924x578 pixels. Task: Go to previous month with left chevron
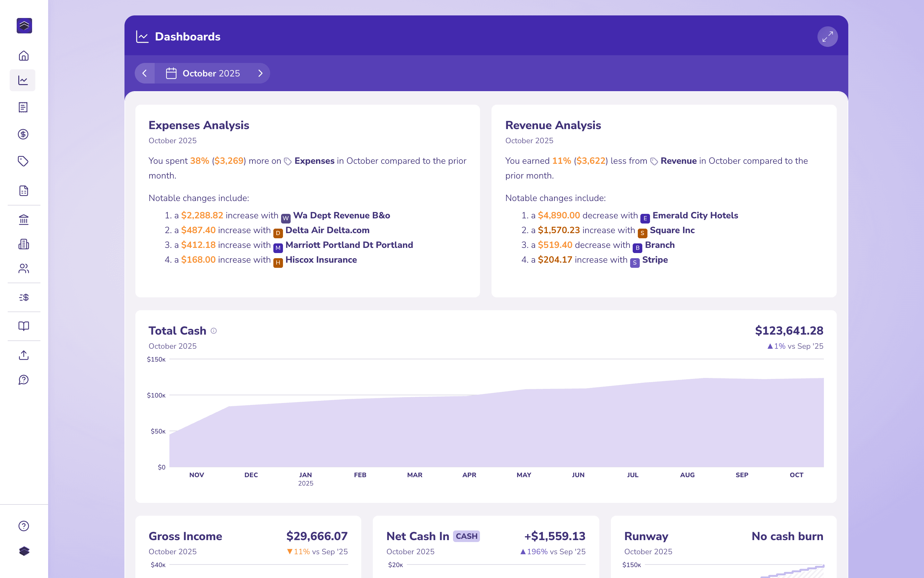click(x=145, y=74)
